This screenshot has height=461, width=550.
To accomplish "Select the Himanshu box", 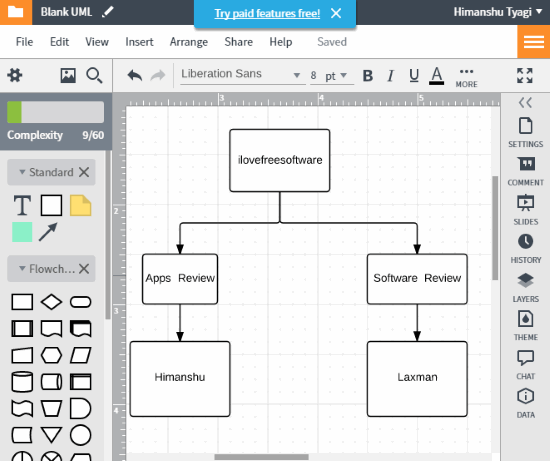I will click(180, 379).
